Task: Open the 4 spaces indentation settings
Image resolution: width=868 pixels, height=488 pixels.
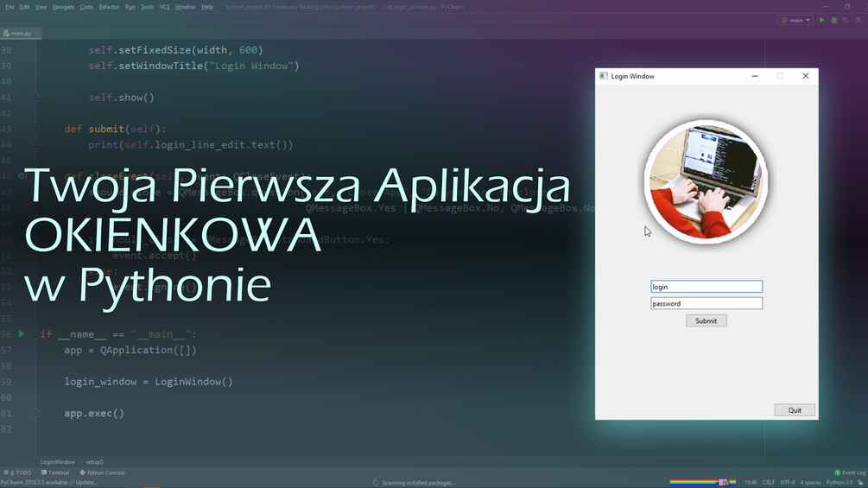Action: pyautogui.click(x=810, y=483)
